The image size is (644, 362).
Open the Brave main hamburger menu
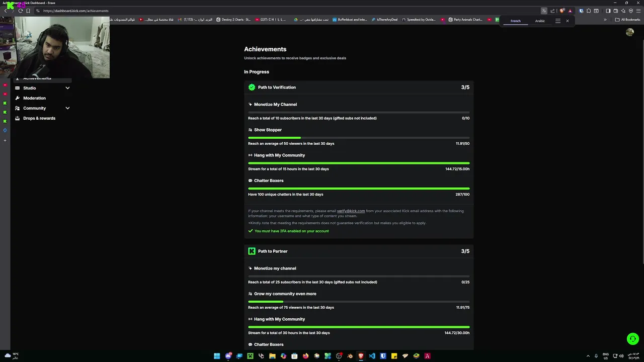tap(638, 11)
